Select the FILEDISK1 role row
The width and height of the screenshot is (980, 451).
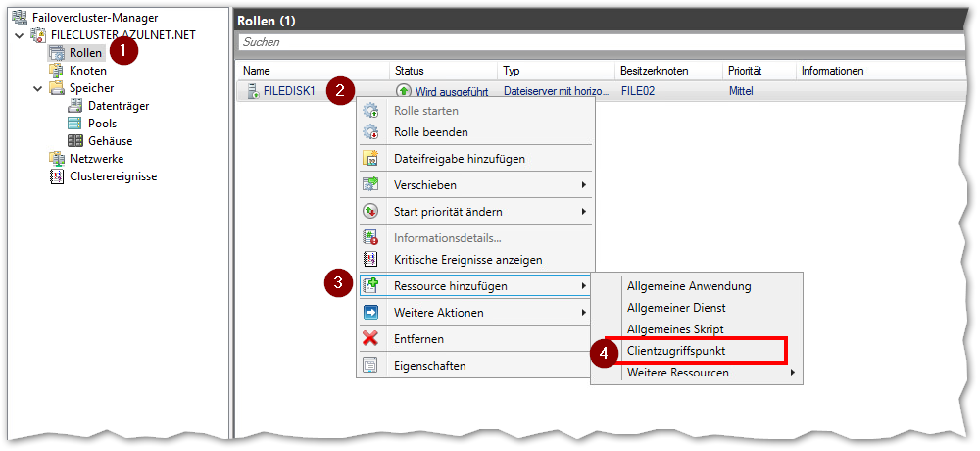coord(289,91)
